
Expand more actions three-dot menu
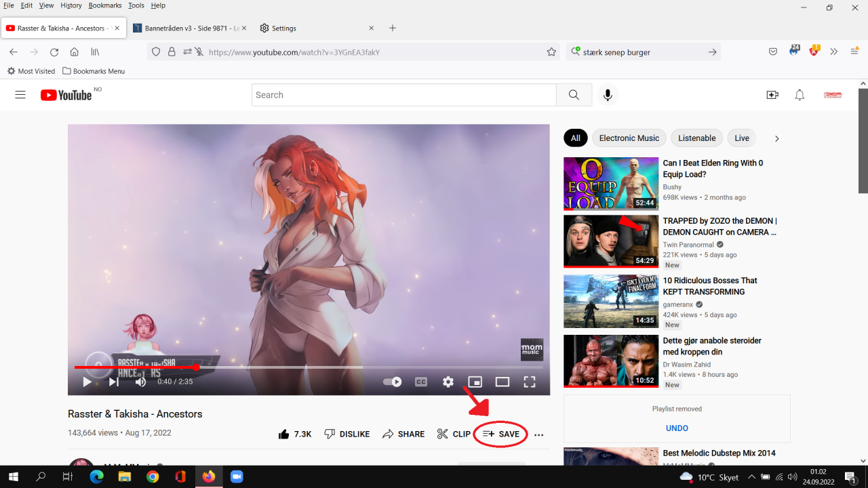point(539,435)
